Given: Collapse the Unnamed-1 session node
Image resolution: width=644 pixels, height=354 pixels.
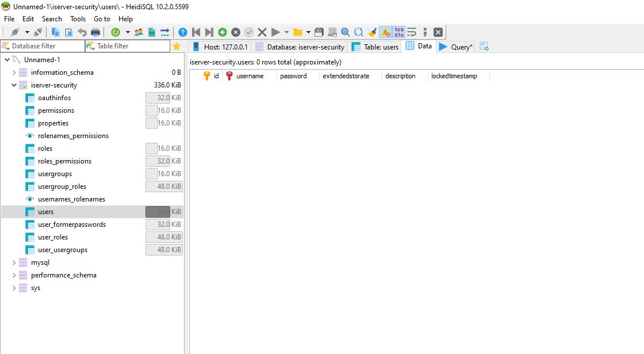Looking at the screenshot, I should pyautogui.click(x=7, y=60).
